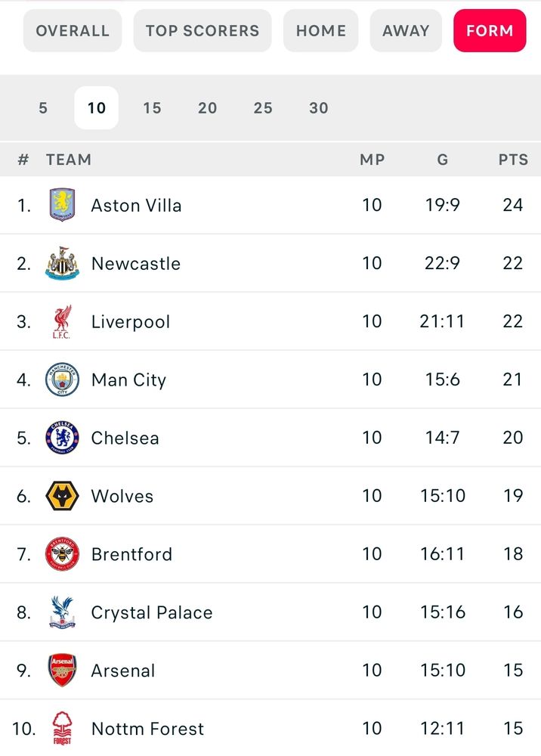Screen dimensions: 541x756
Task: Open the Aston Villa club crest
Action: (x=62, y=205)
